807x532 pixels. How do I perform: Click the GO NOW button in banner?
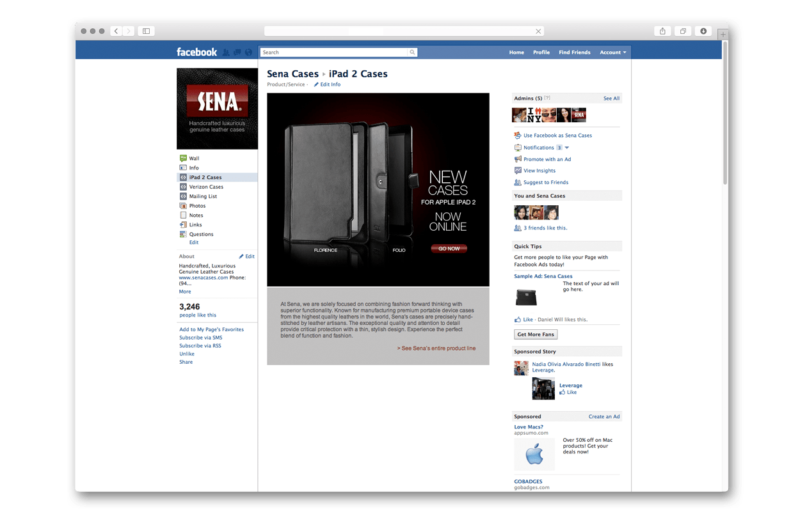tap(449, 248)
